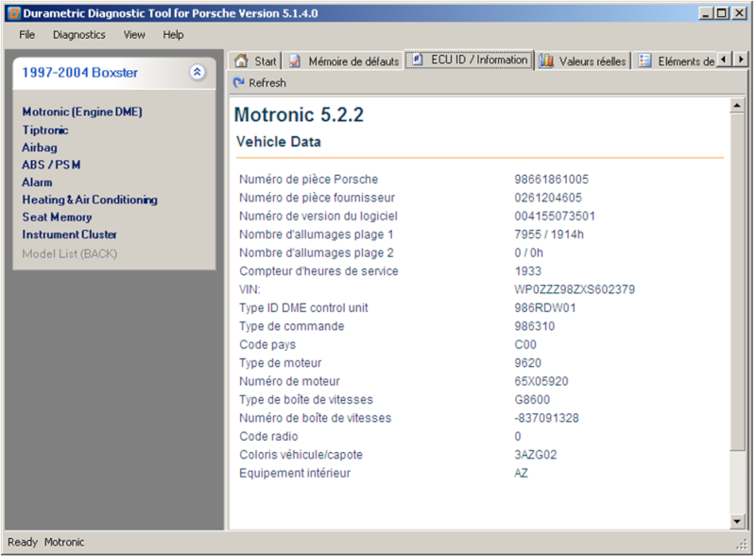Minimize the Durametric window
This screenshot has height=557, width=756.
coord(706,13)
